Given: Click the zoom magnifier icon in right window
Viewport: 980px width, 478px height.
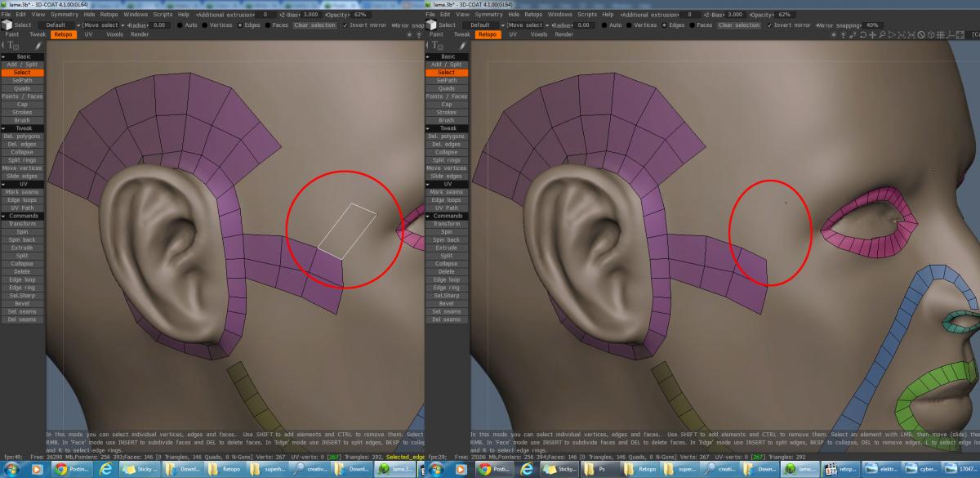Looking at the screenshot, I should coord(883,35).
